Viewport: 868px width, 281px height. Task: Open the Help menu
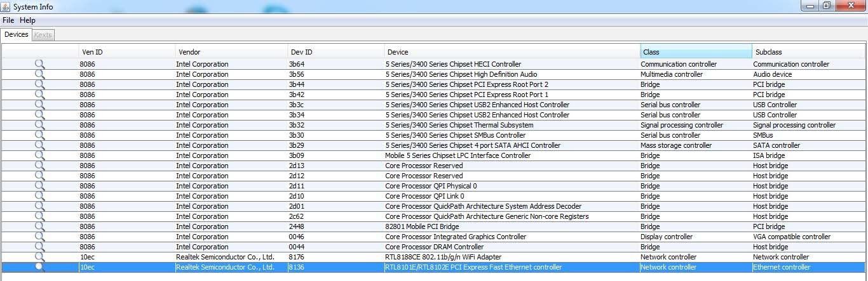pos(27,20)
